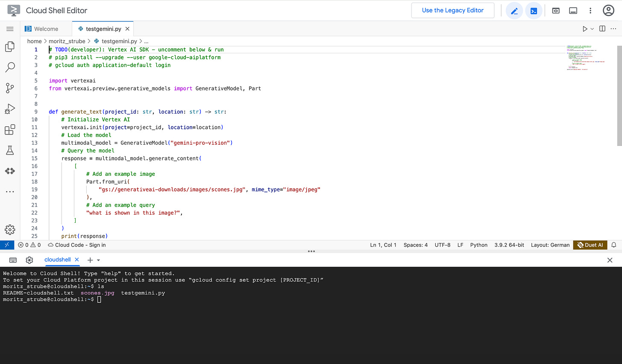Image resolution: width=622 pixels, height=364 pixels.
Task: Open the notifications bell
Action: click(614, 245)
